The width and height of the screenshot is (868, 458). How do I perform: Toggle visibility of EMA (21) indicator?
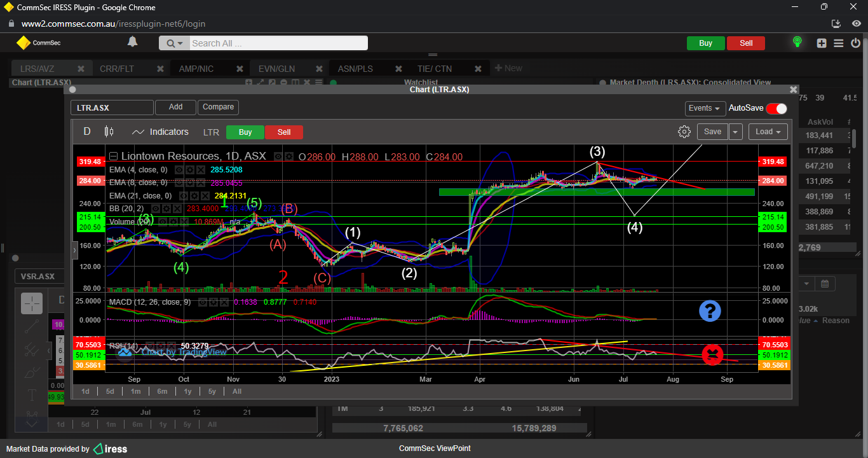click(182, 196)
